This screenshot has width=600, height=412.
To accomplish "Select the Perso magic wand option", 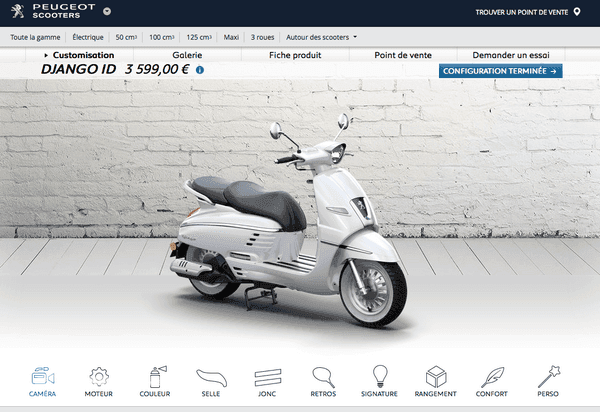I will click(548, 382).
